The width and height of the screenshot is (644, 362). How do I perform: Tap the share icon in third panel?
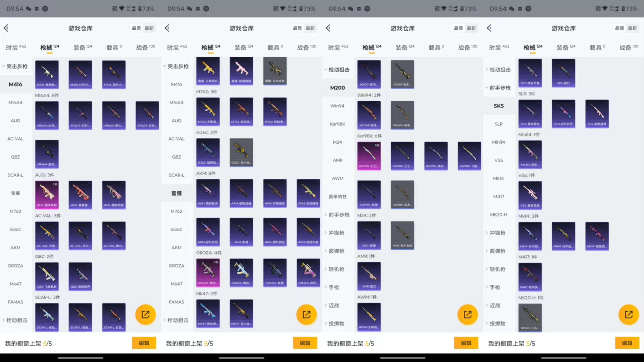coord(467,314)
